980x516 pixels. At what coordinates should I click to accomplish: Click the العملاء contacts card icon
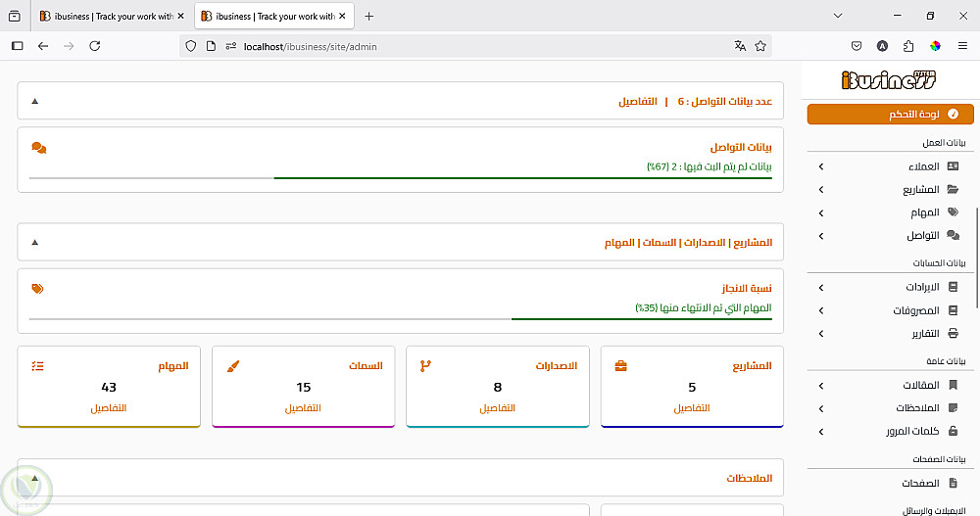point(953,166)
